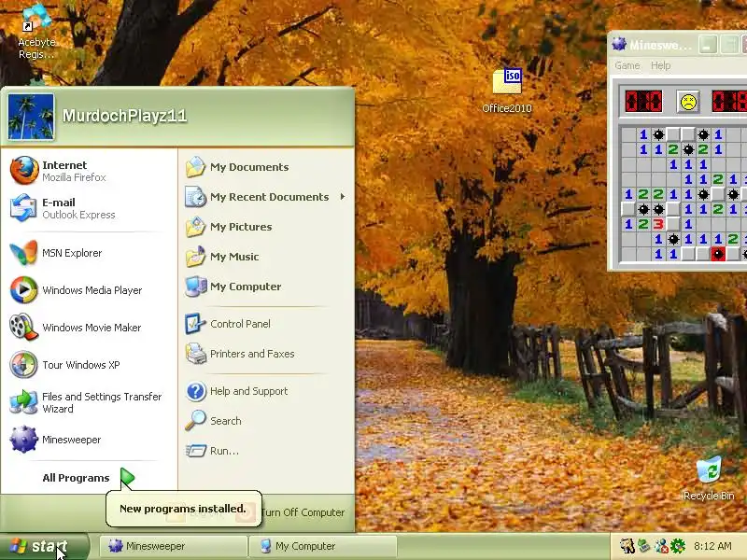This screenshot has height=560, width=747.
Task: Click Minesweeper sad smiley face button
Action: pyautogui.click(x=688, y=102)
